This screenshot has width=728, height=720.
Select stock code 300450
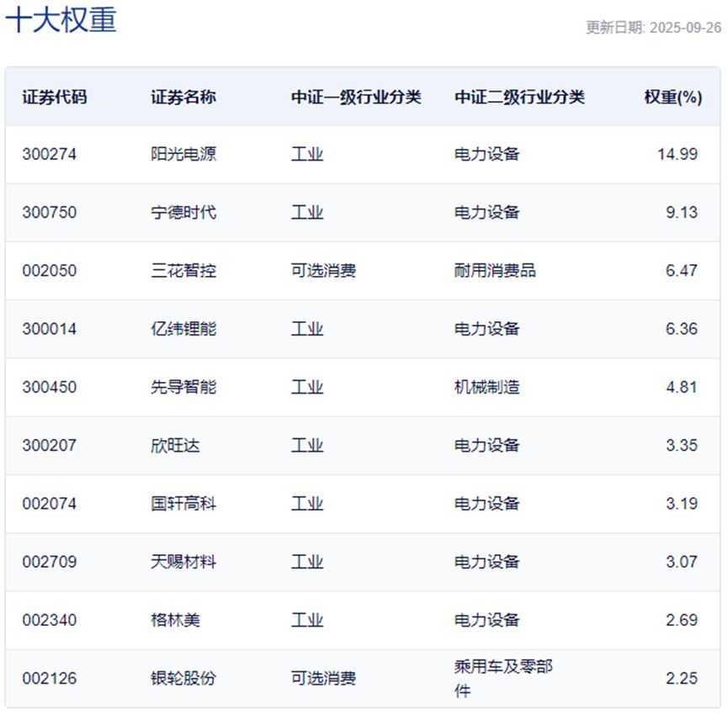pyautogui.click(x=49, y=387)
